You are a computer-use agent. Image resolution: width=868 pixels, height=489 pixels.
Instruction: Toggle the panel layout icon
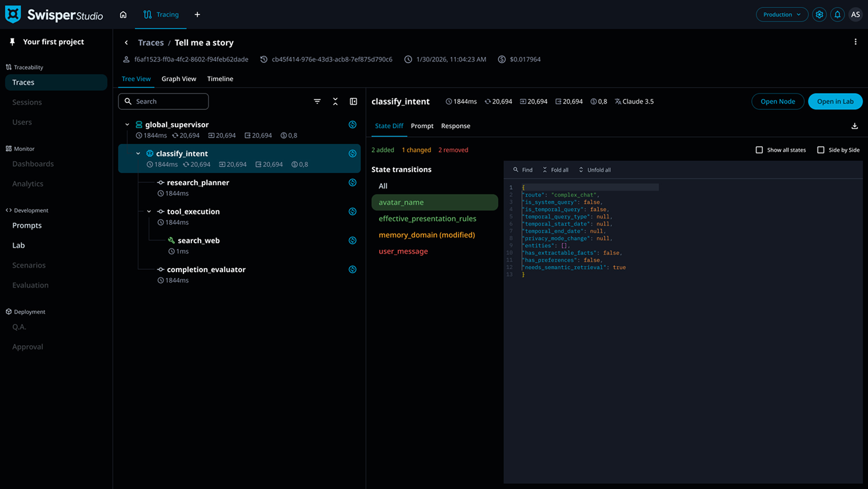click(x=354, y=101)
